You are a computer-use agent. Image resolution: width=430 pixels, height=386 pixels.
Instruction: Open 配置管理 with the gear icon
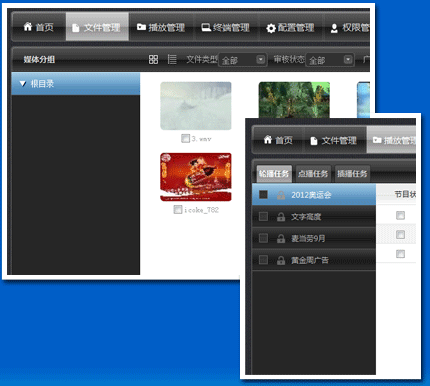290,28
